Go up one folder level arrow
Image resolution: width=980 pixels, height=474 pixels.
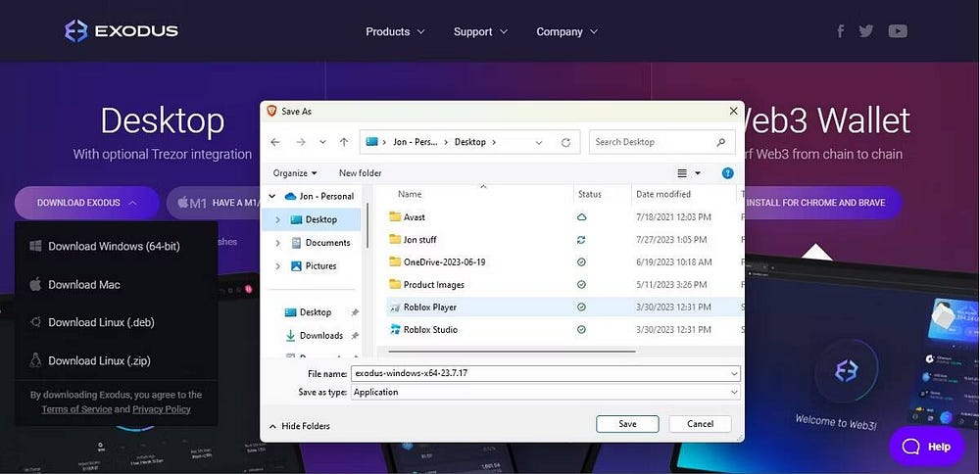click(344, 142)
